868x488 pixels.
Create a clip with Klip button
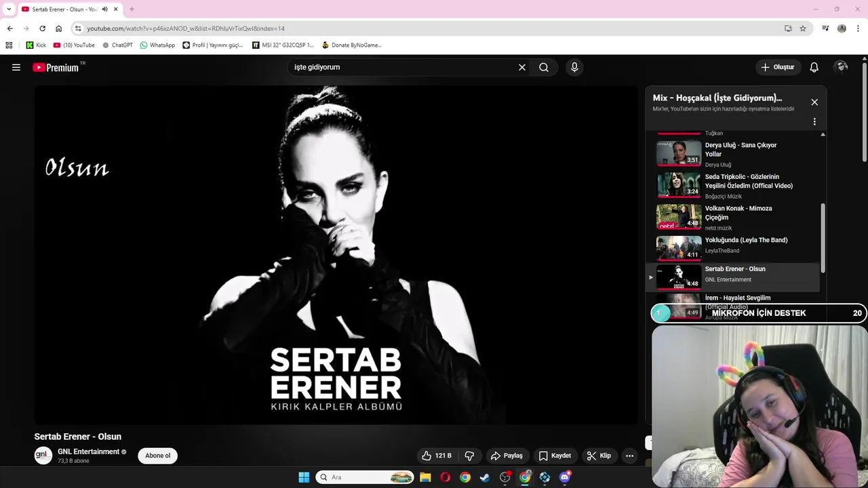click(599, 455)
